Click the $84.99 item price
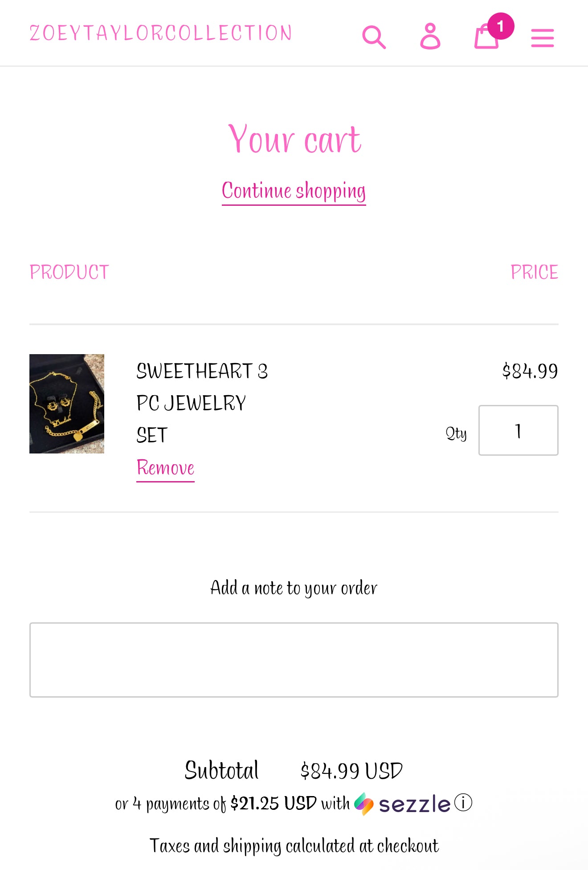This screenshot has height=870, width=588. coord(530,371)
